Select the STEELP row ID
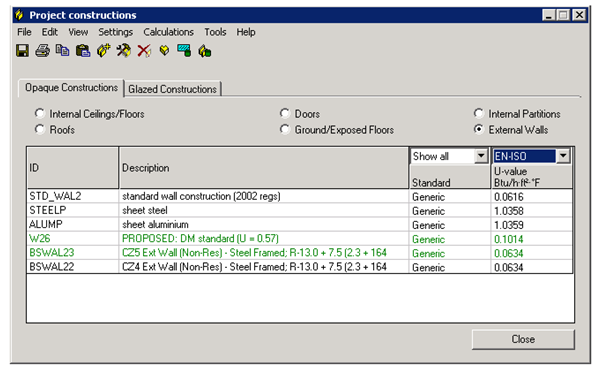The image size is (601, 374). 73,210
